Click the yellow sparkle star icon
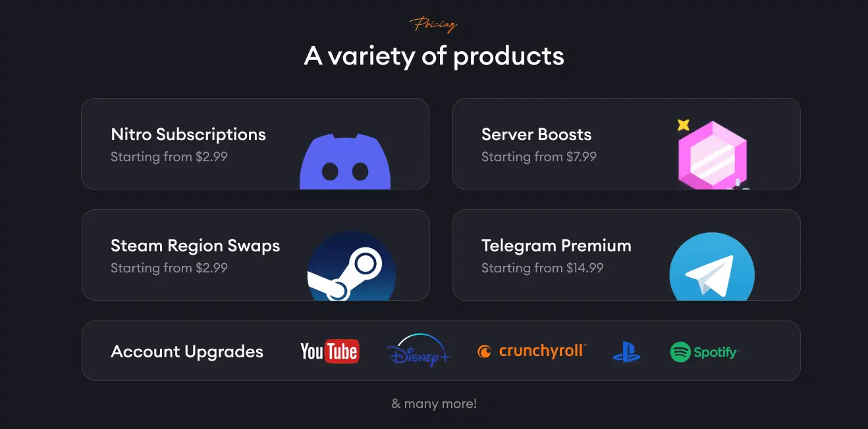The image size is (868, 429). coord(684,124)
